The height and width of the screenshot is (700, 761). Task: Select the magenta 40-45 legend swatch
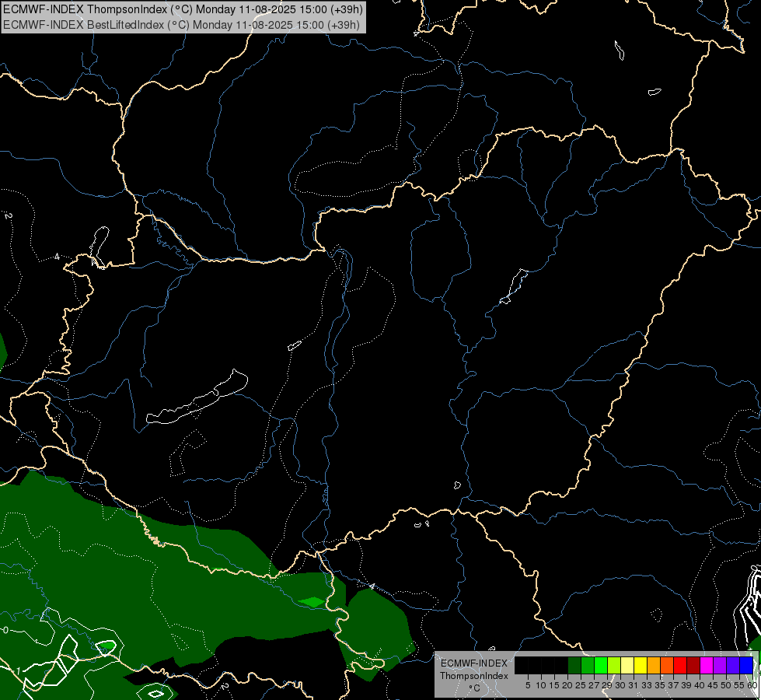(707, 665)
